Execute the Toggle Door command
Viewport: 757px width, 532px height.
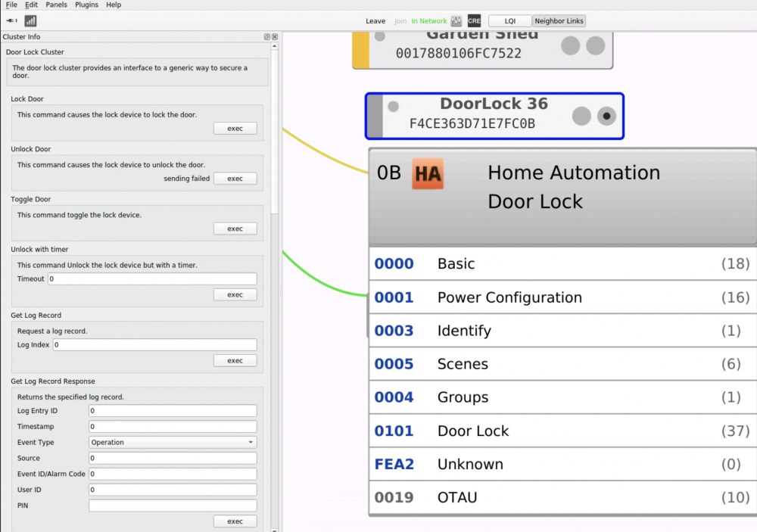click(235, 229)
